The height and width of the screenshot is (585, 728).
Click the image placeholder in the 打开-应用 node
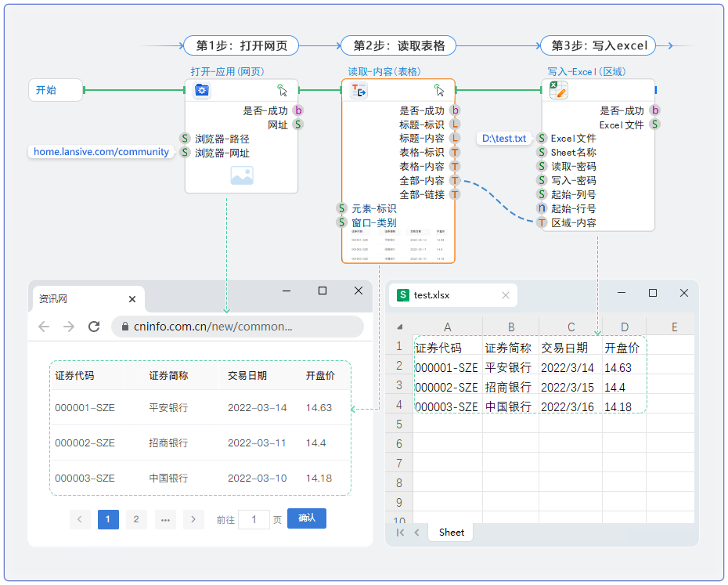tap(242, 176)
